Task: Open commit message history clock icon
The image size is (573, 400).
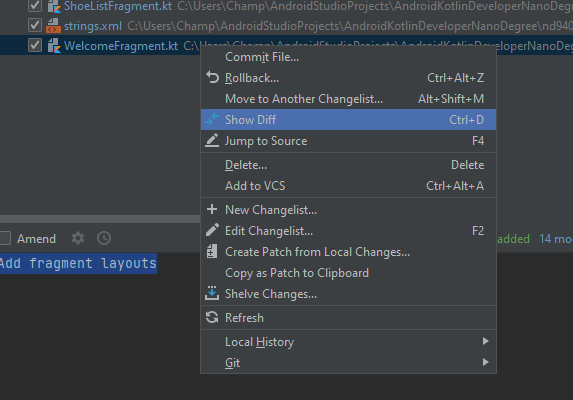Action: tap(104, 238)
